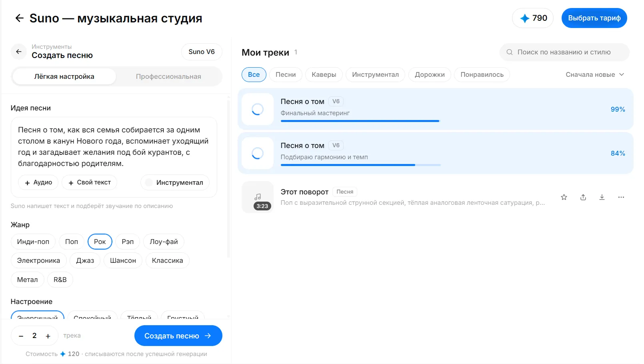The image size is (644, 364).
Task: Click the track count value 2
Action: click(x=34, y=336)
